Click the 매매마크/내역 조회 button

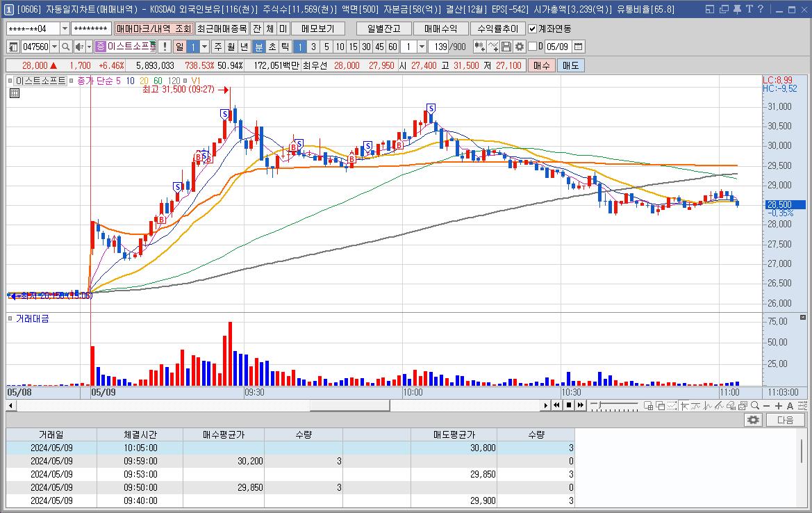pos(154,29)
